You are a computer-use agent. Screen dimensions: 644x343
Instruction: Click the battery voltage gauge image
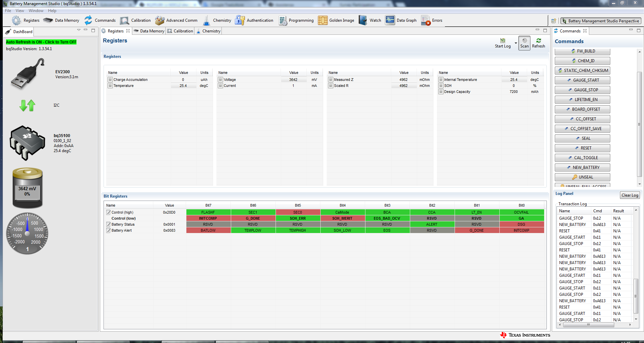coord(27,188)
